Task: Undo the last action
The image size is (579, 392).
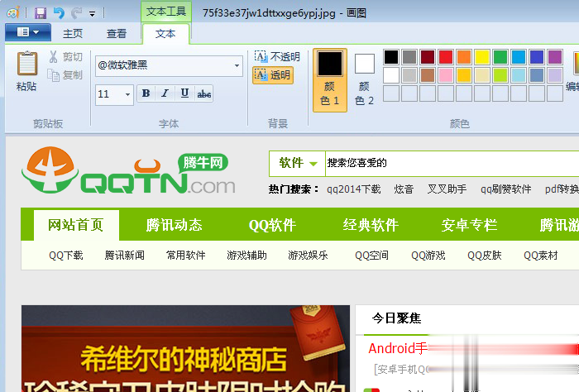Action: 59,13
